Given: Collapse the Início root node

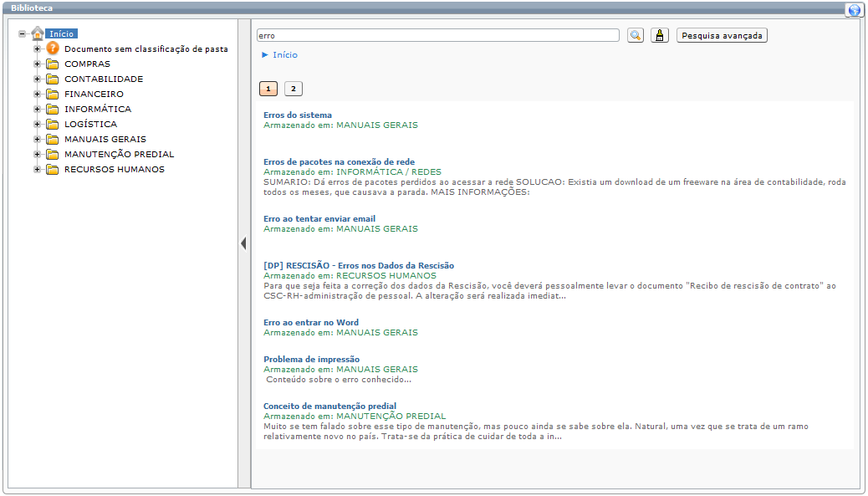Looking at the screenshot, I should tap(23, 33).
